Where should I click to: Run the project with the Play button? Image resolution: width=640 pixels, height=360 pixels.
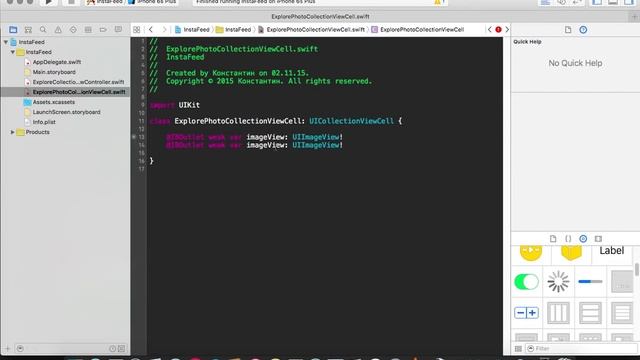tap(48, 2)
